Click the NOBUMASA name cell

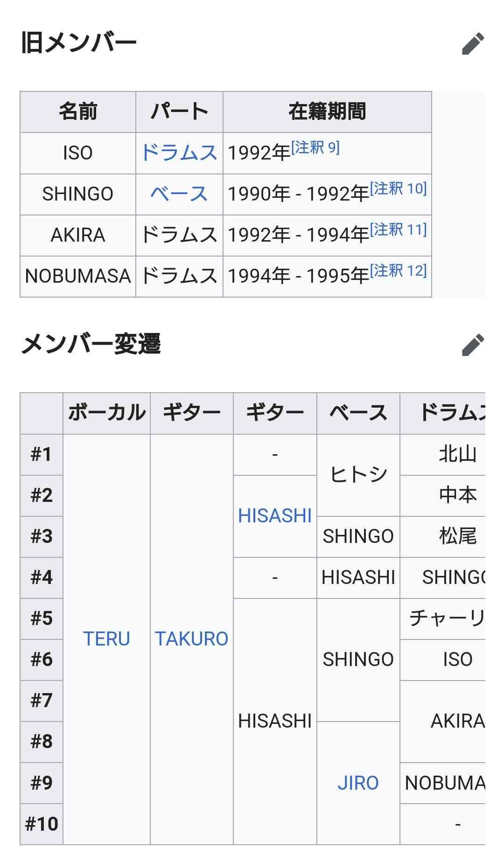[78, 276]
